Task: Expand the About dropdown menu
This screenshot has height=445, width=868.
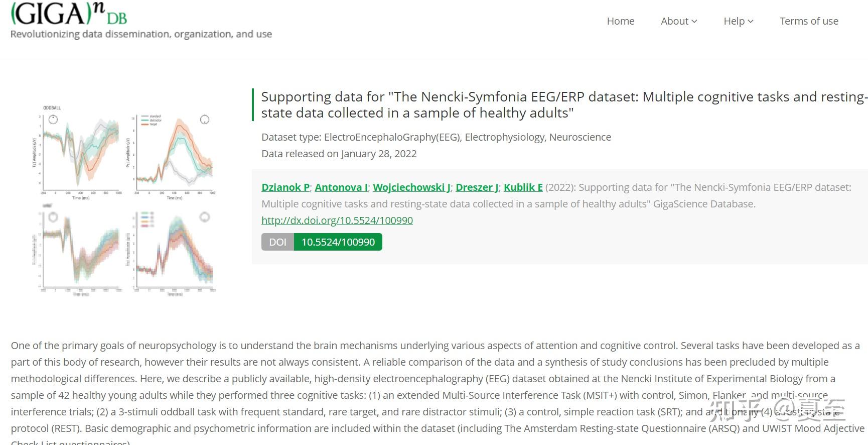Action: pyautogui.click(x=679, y=21)
